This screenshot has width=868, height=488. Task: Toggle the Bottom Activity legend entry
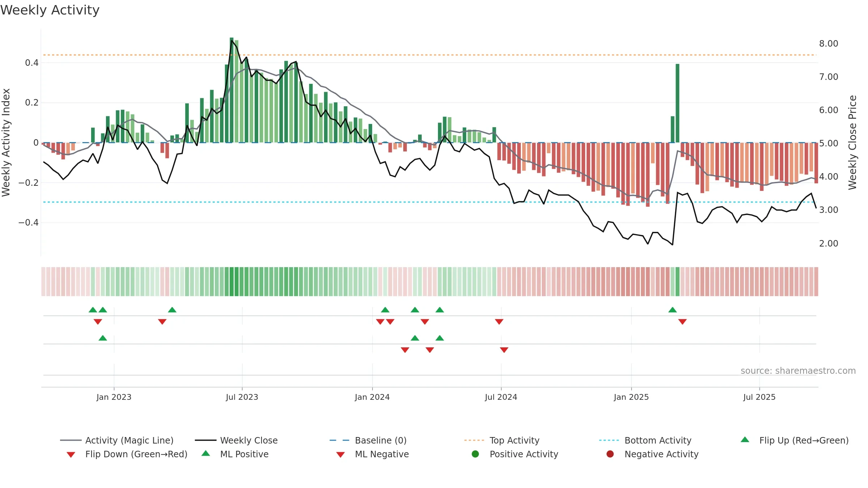coord(645,440)
